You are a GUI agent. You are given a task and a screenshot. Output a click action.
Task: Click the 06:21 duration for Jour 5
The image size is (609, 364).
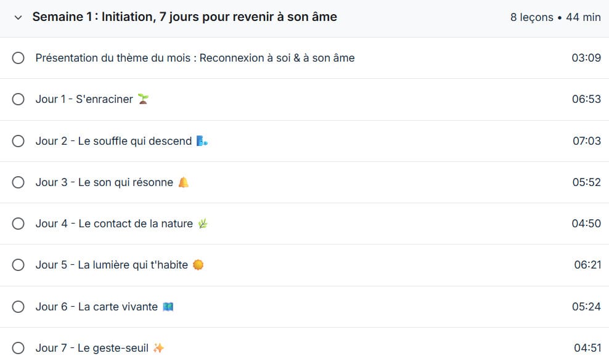tap(587, 265)
